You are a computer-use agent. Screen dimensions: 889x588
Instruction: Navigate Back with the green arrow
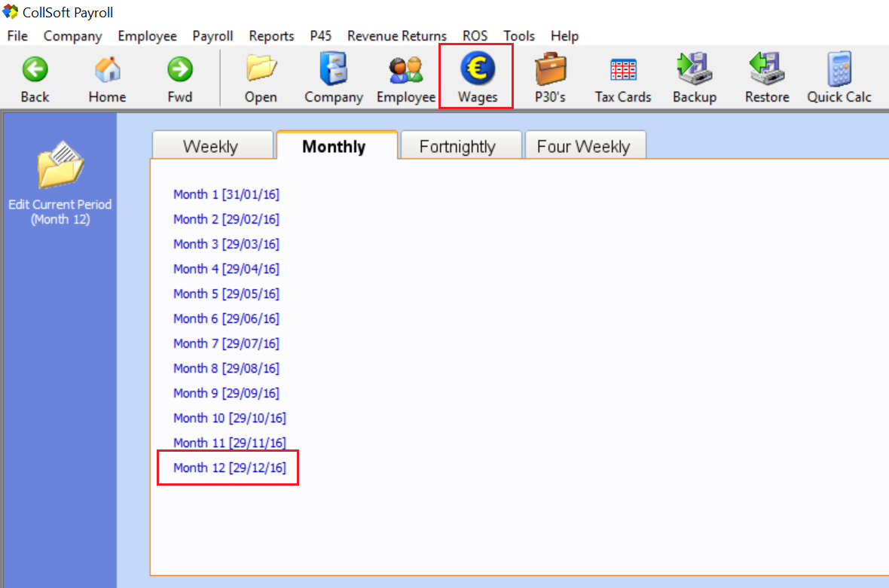[x=35, y=70]
